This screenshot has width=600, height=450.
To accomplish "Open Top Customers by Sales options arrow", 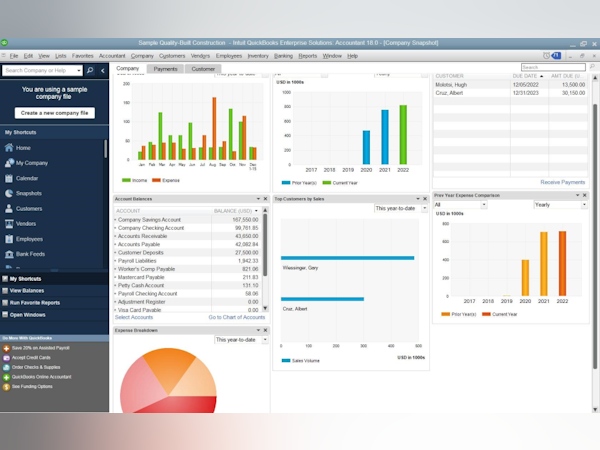I will (418, 199).
